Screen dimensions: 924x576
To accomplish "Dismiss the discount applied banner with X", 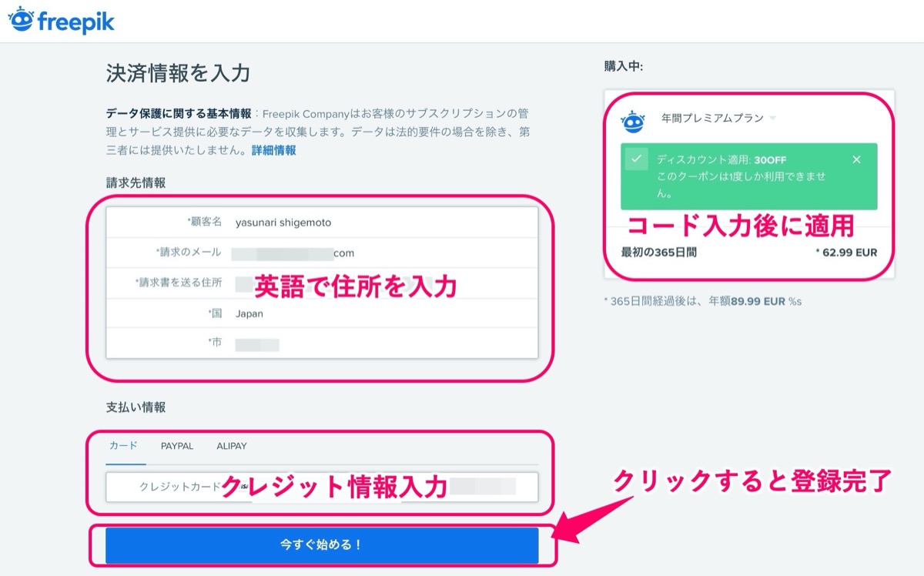I will [x=857, y=159].
